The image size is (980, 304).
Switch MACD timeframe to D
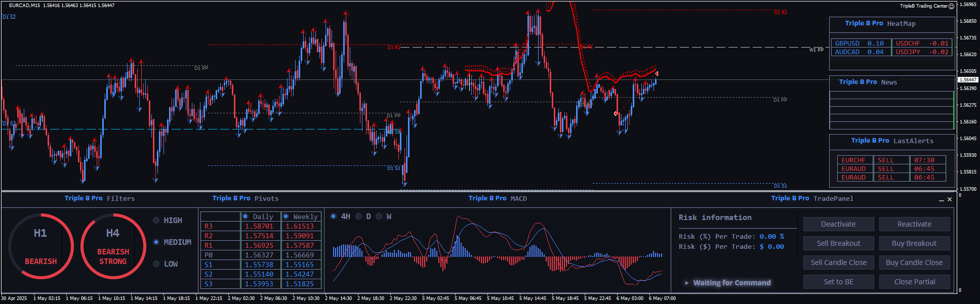pyautogui.click(x=359, y=216)
